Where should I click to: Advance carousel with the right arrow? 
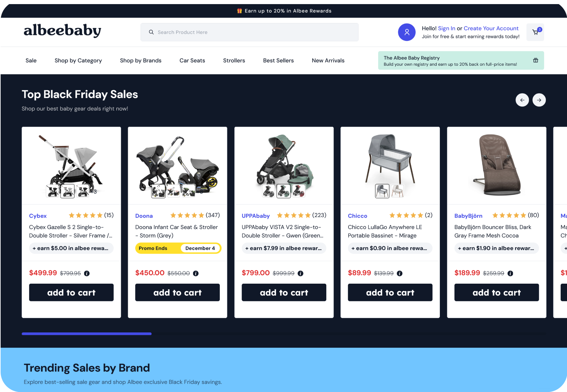539,100
